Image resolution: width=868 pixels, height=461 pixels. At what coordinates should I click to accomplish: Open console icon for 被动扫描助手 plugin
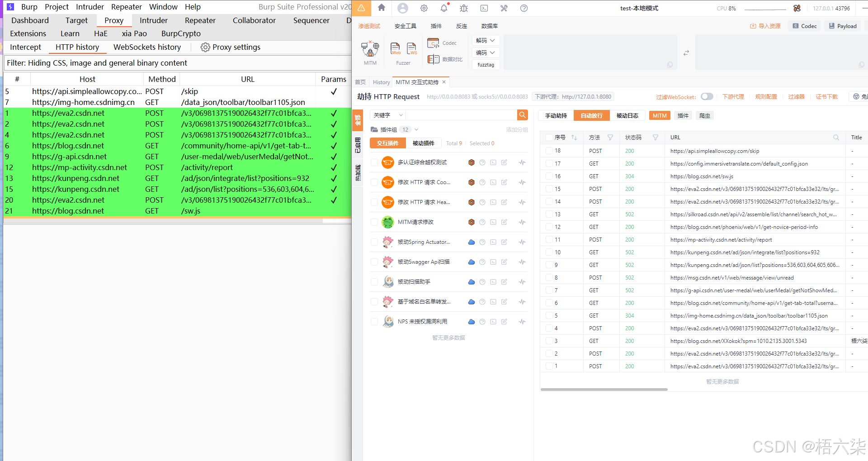[x=493, y=282]
